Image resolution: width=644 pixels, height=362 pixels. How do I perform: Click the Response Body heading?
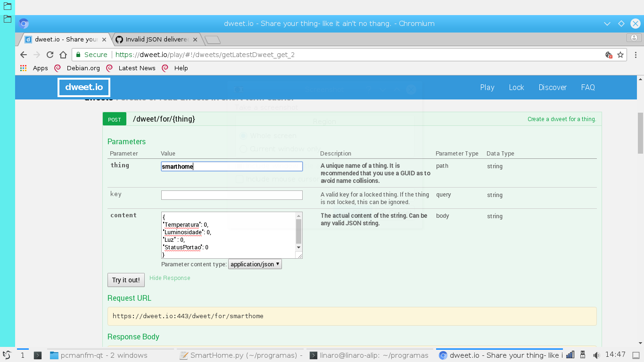[x=133, y=337]
